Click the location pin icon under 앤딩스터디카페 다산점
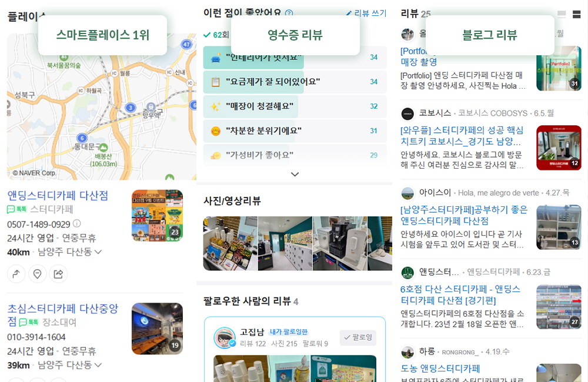 click(37, 274)
